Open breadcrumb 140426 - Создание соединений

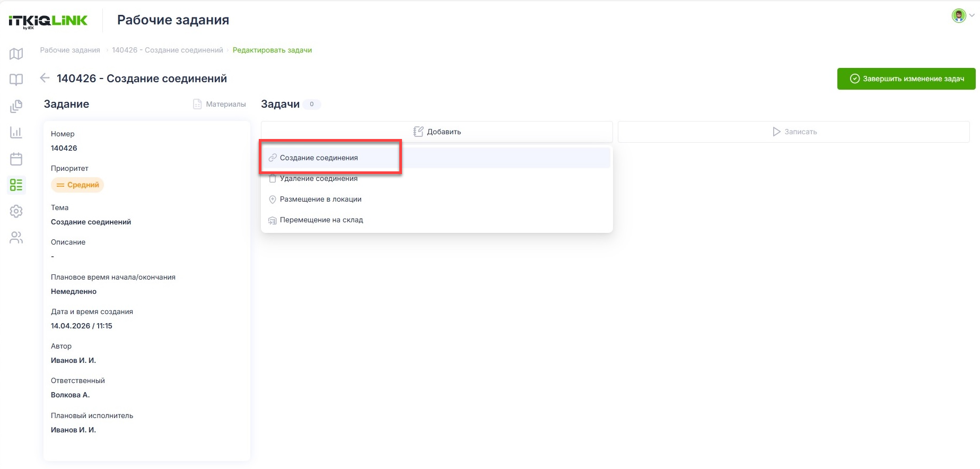pyautogui.click(x=168, y=50)
